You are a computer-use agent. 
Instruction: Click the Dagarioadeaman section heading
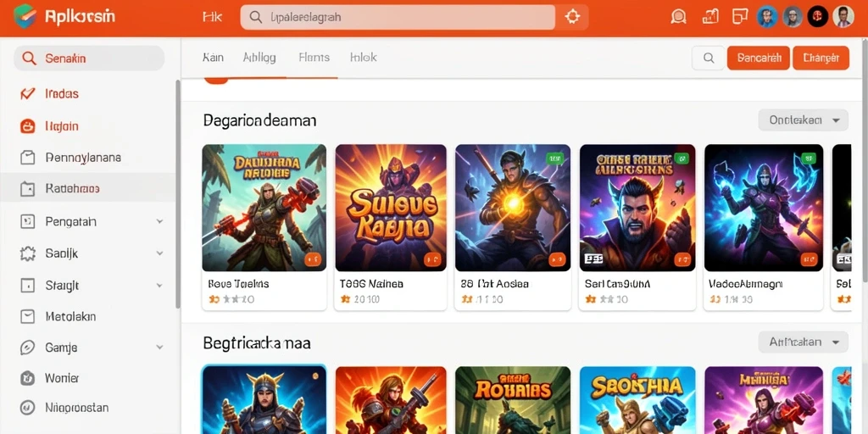(259, 120)
